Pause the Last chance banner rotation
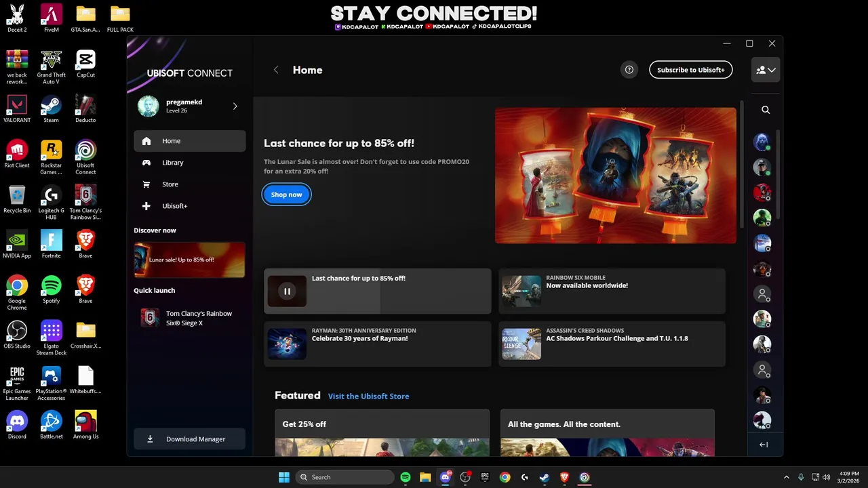868x488 pixels. [x=287, y=291]
